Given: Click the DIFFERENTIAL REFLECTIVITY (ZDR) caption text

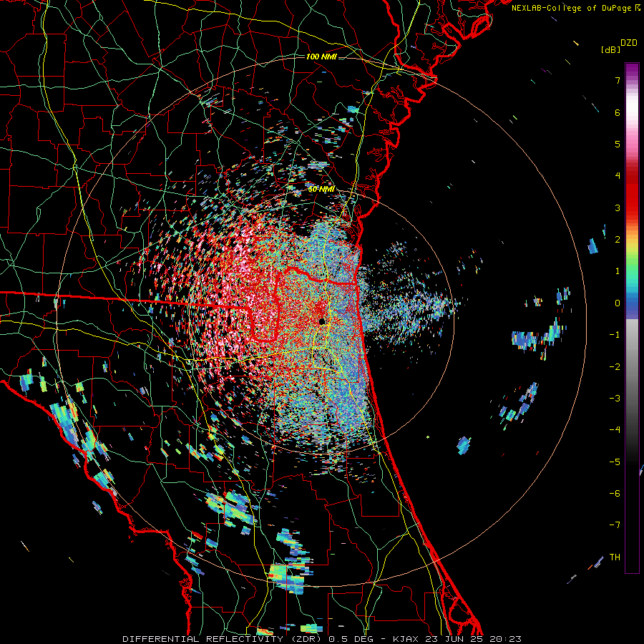Looking at the screenshot, I should pos(222,639).
